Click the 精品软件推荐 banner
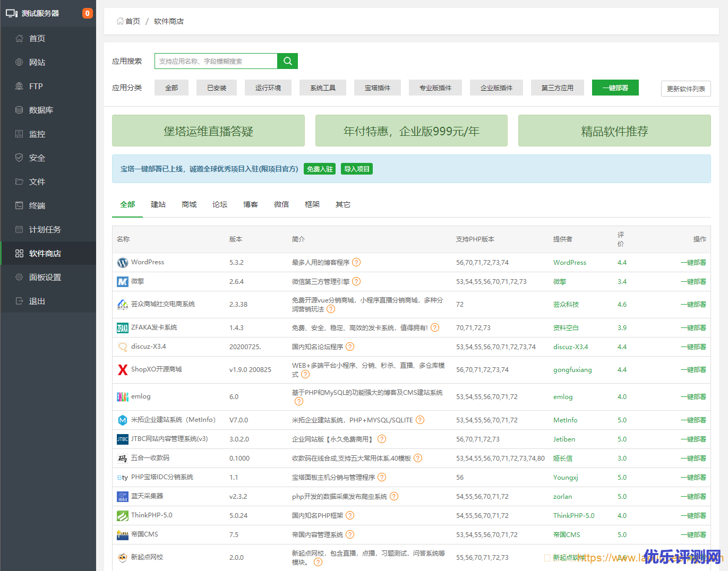 pyautogui.click(x=614, y=131)
